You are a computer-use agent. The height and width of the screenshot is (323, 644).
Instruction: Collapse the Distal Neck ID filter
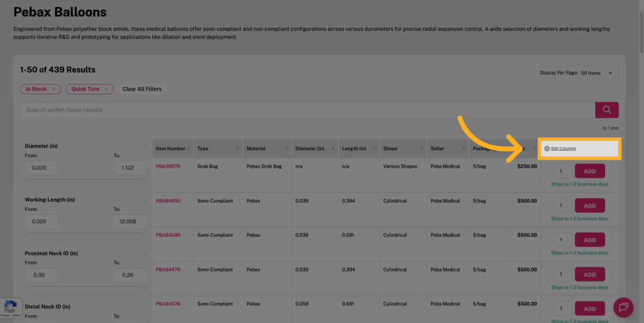pyautogui.click(x=145, y=307)
